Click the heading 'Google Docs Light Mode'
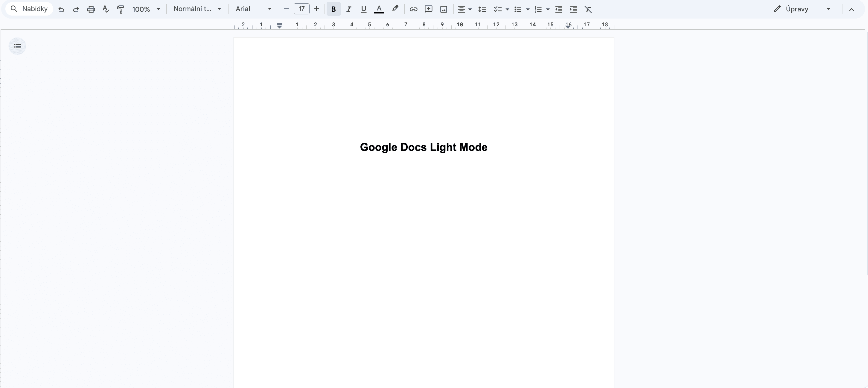This screenshot has width=868, height=388. click(424, 147)
